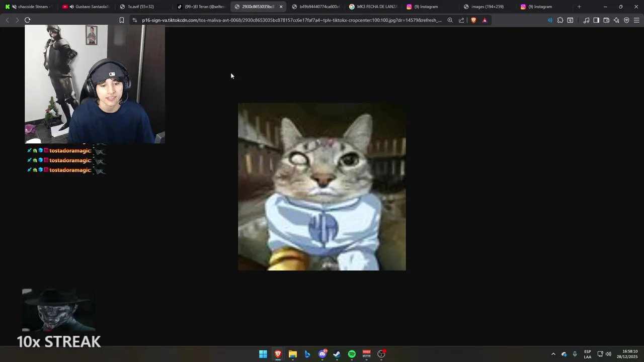Switch to the b49b94440774ca600 tab
This screenshot has width=644, height=362.
click(316, 7)
